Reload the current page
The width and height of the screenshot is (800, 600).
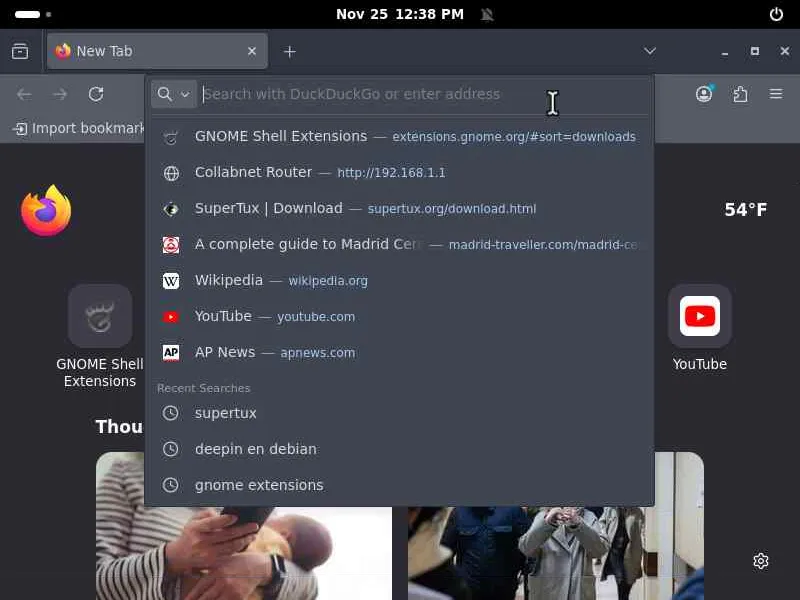[96, 94]
